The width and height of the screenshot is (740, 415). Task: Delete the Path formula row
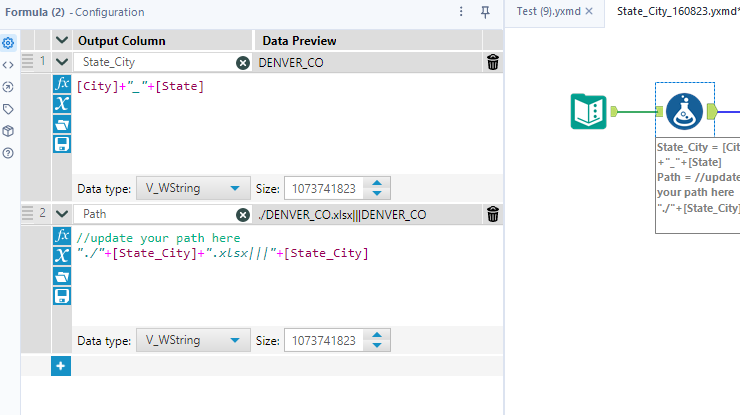point(493,214)
